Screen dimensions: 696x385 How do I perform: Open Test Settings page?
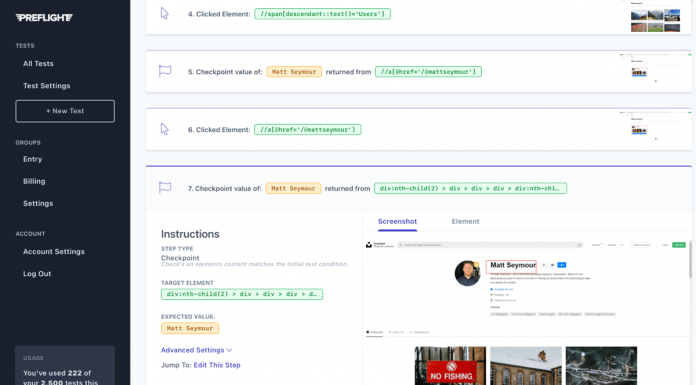pyautogui.click(x=47, y=86)
